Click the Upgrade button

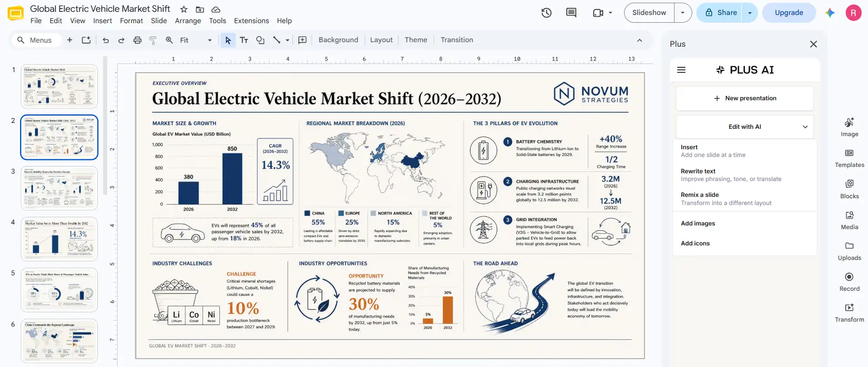click(x=789, y=13)
